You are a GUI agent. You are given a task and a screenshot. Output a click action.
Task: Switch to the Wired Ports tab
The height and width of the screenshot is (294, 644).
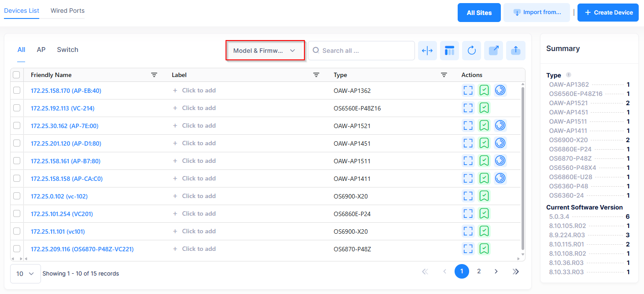pyautogui.click(x=67, y=11)
